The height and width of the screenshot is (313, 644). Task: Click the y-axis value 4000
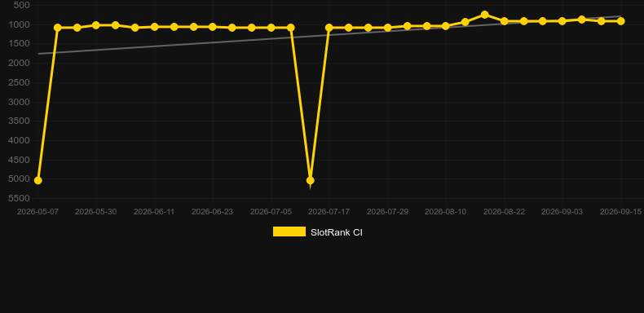pyautogui.click(x=20, y=140)
